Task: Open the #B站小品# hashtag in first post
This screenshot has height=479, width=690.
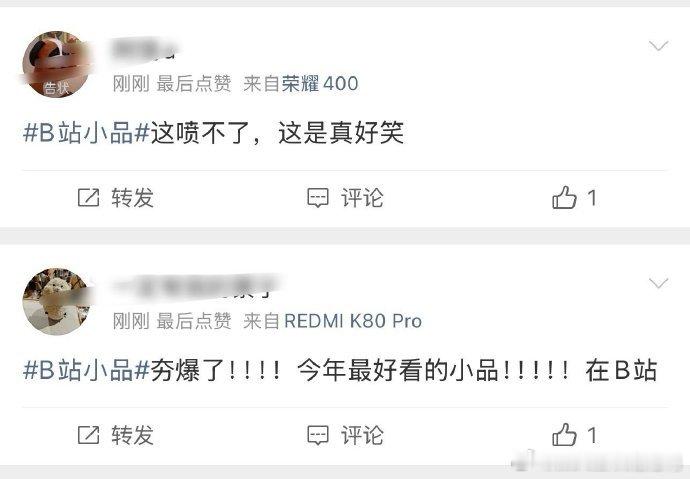Action: [86, 132]
